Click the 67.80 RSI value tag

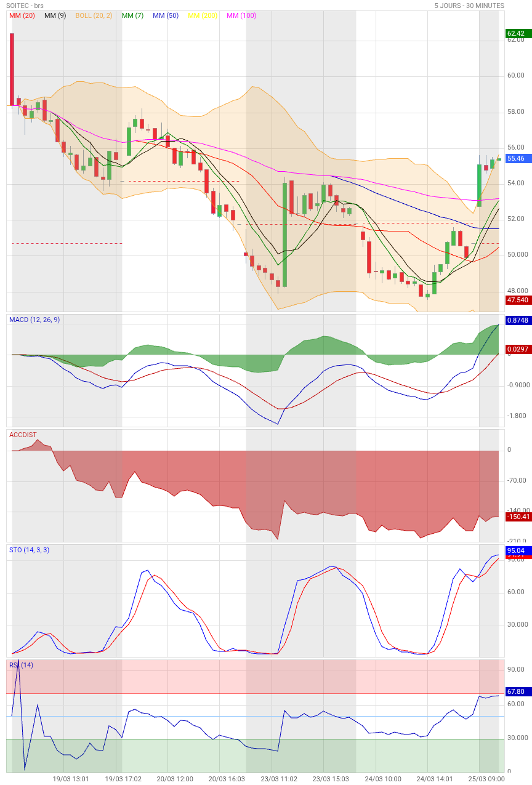(517, 692)
